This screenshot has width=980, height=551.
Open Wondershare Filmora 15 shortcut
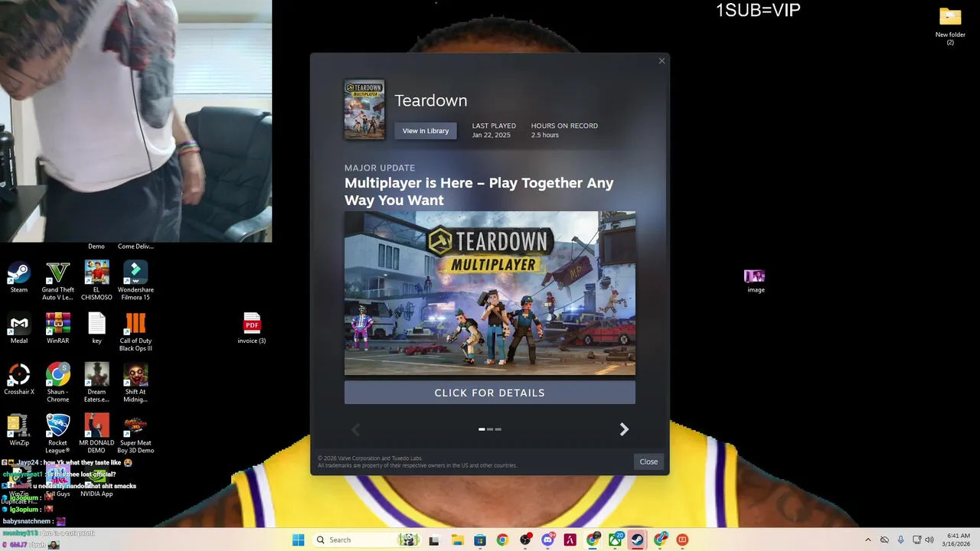tap(136, 281)
